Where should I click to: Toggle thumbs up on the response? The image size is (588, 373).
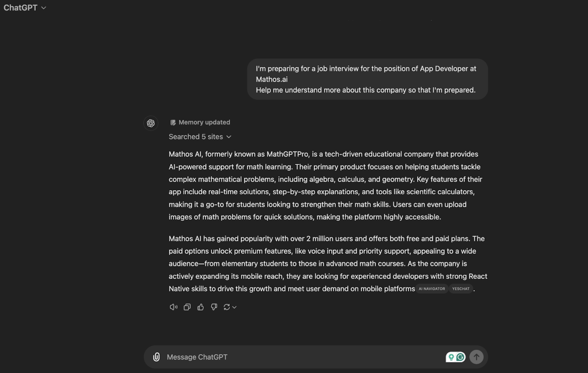200,307
